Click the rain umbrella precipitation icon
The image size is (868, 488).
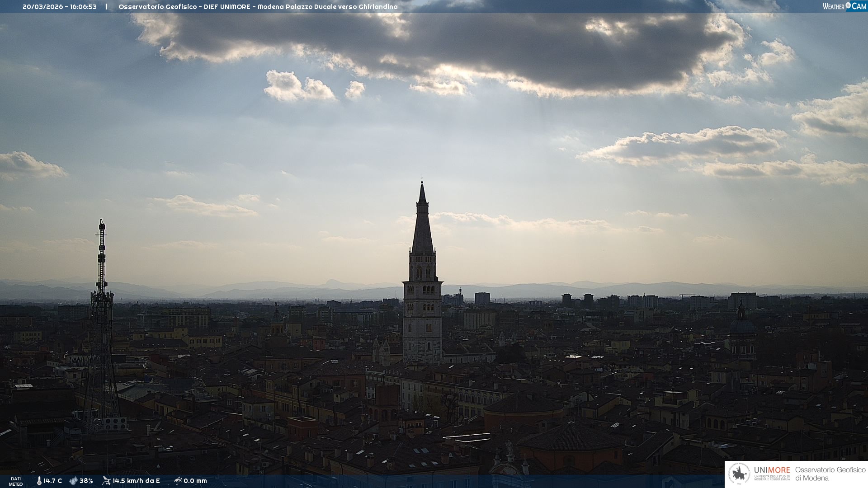[x=178, y=481]
